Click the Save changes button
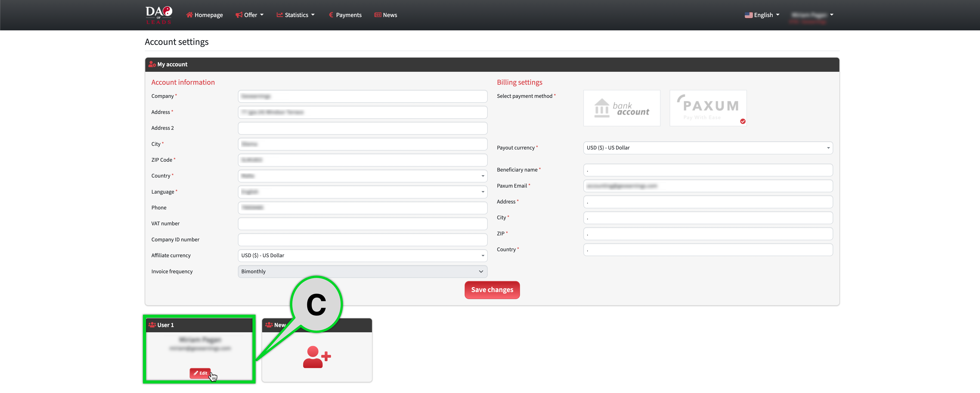This screenshot has height=393, width=980. (492, 290)
